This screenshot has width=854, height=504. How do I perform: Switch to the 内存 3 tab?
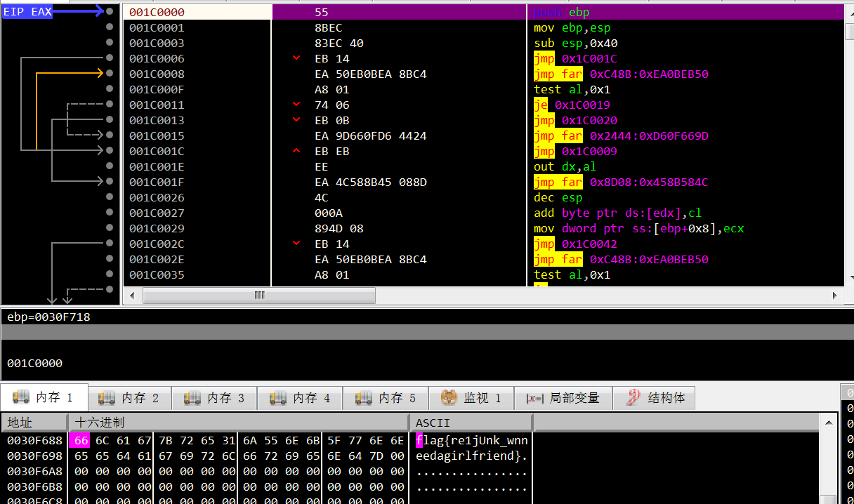click(216, 398)
